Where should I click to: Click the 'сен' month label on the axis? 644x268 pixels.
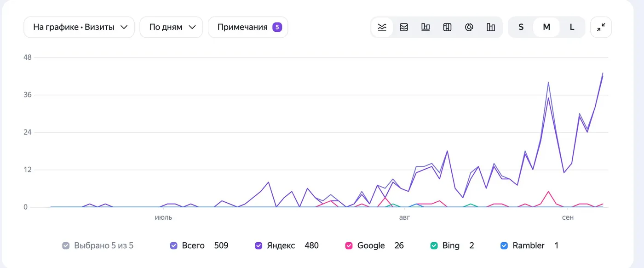point(568,217)
